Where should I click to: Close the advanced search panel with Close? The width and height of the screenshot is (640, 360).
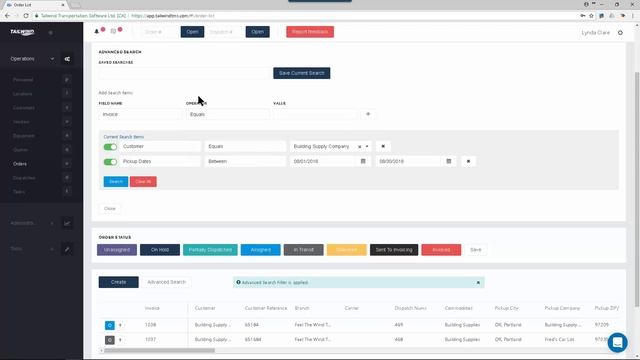[110, 209]
